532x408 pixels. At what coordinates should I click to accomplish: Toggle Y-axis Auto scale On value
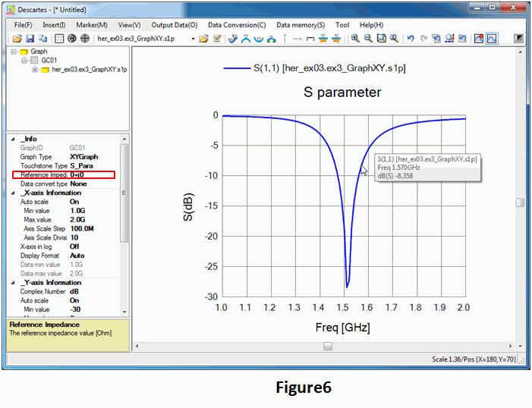pos(74,300)
